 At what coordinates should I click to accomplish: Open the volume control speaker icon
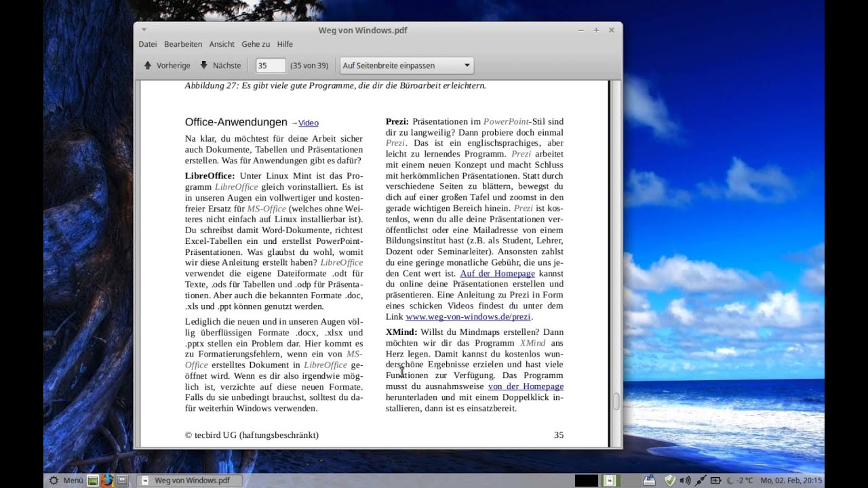[x=685, y=481]
